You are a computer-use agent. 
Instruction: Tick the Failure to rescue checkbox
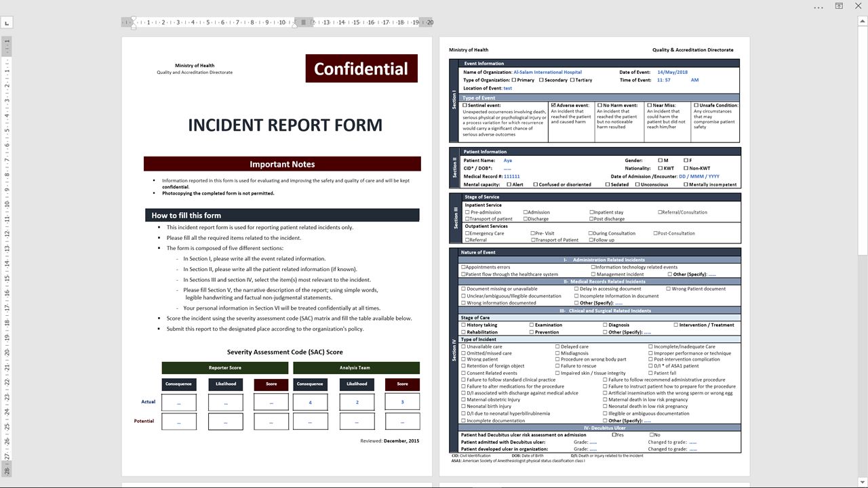click(x=557, y=366)
